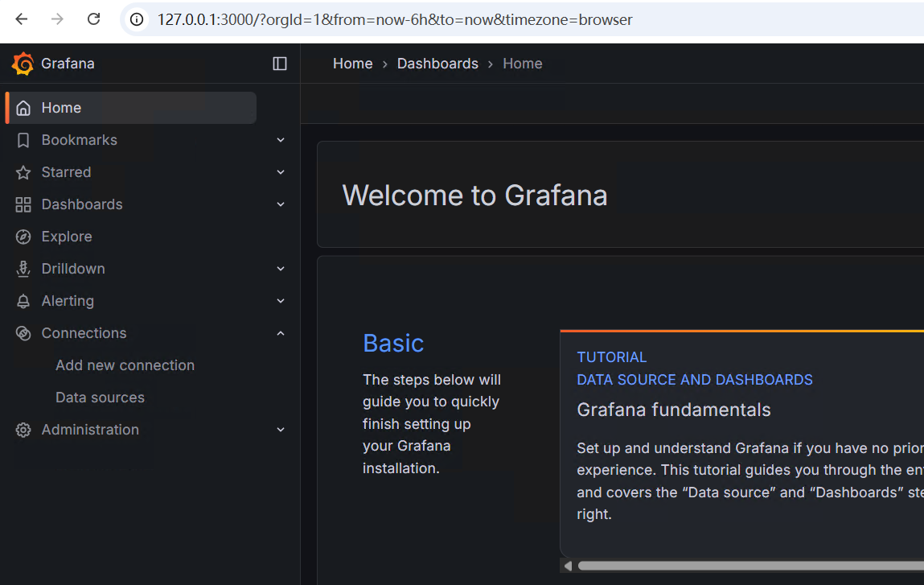Click the horizontal scrollbar left arrow
Screen dimensions: 924x585
point(568,566)
